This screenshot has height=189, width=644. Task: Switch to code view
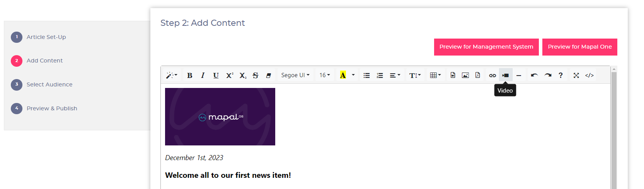pyautogui.click(x=589, y=75)
